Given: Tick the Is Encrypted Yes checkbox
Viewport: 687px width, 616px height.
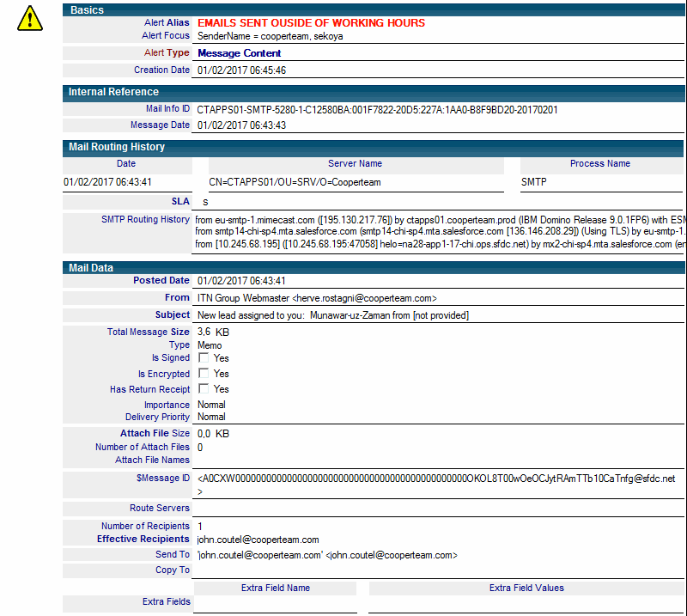Looking at the screenshot, I should [204, 373].
